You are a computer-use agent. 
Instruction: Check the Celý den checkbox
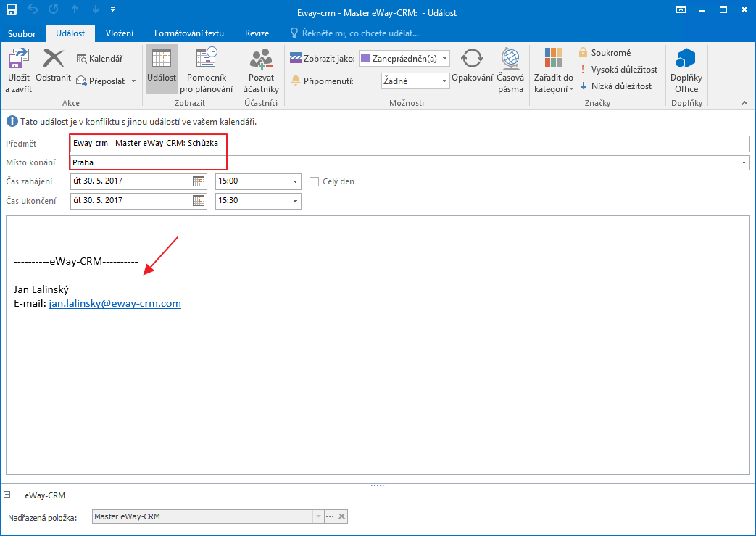point(314,181)
